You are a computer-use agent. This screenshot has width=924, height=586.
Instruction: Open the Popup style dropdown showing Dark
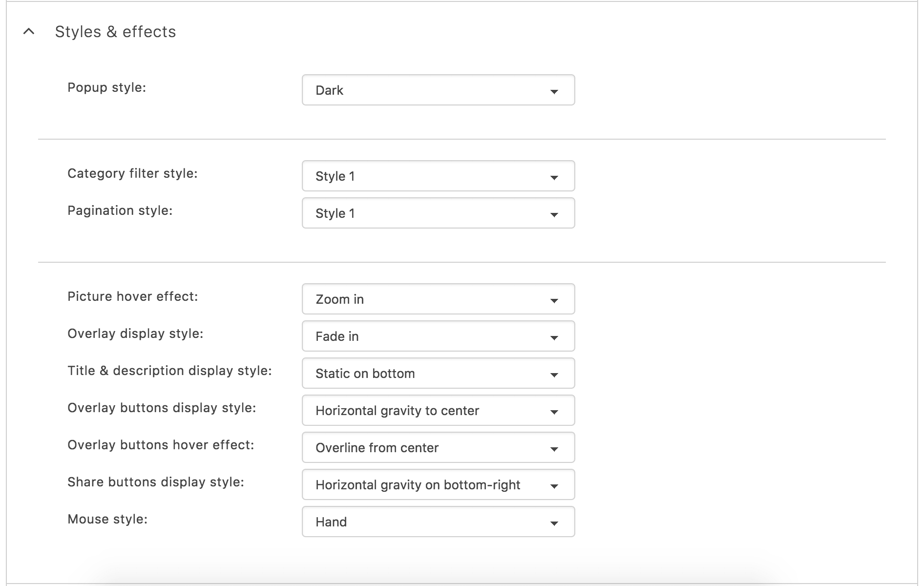click(438, 90)
